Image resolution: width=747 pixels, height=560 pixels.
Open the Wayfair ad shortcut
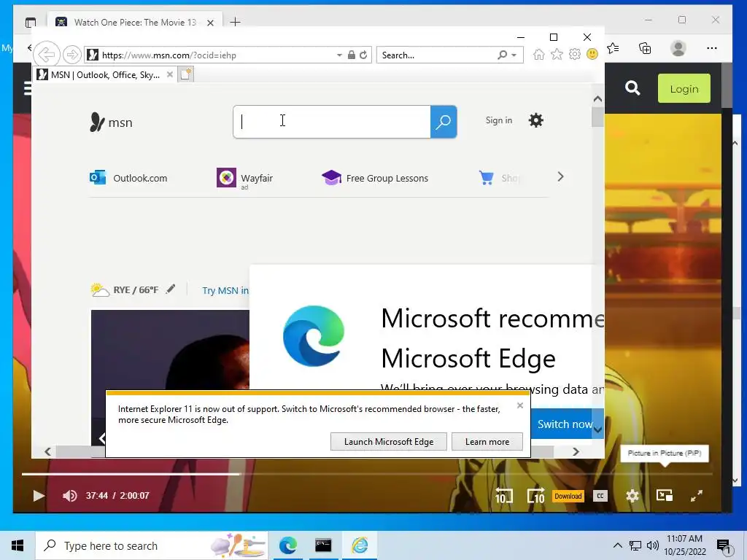pyautogui.click(x=245, y=178)
